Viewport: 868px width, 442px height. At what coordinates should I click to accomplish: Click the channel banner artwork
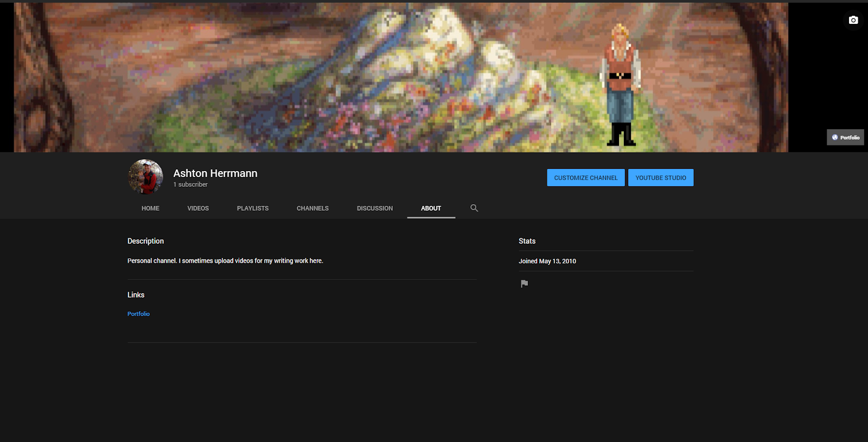(x=401, y=77)
